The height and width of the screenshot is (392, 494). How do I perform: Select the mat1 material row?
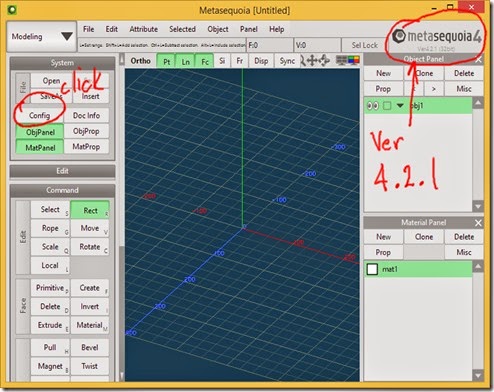(418, 269)
